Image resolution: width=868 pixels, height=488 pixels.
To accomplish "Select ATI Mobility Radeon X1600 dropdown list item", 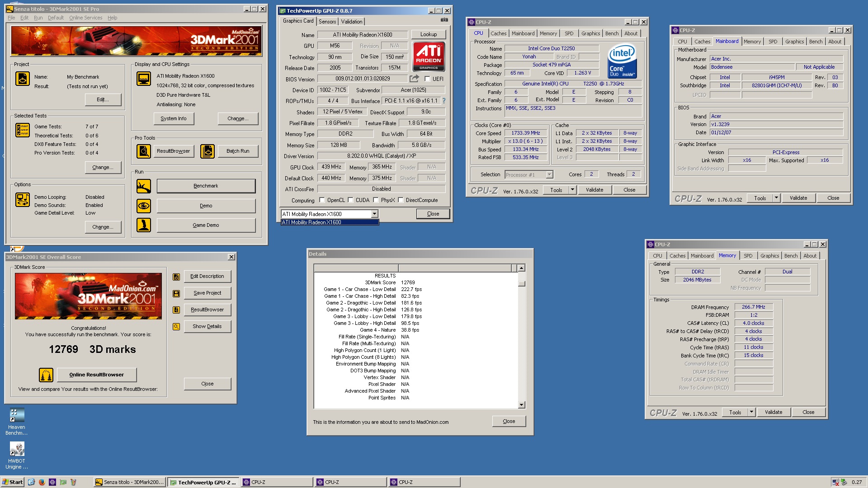I will coord(330,222).
